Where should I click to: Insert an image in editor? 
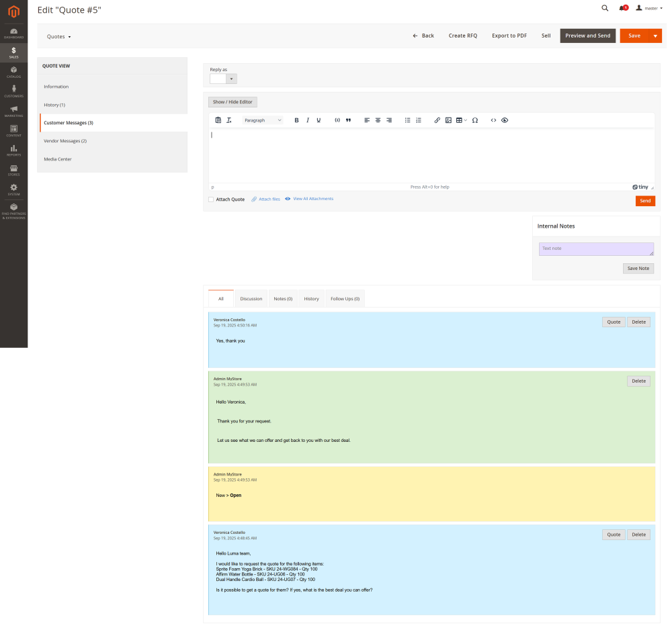pos(448,120)
